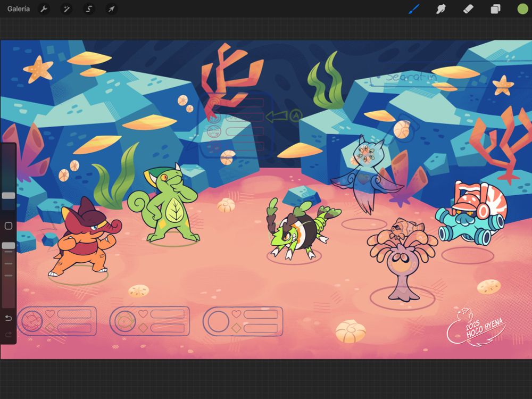Open the Galería gallery view
Image resolution: width=532 pixels, height=399 pixels.
tap(18, 9)
